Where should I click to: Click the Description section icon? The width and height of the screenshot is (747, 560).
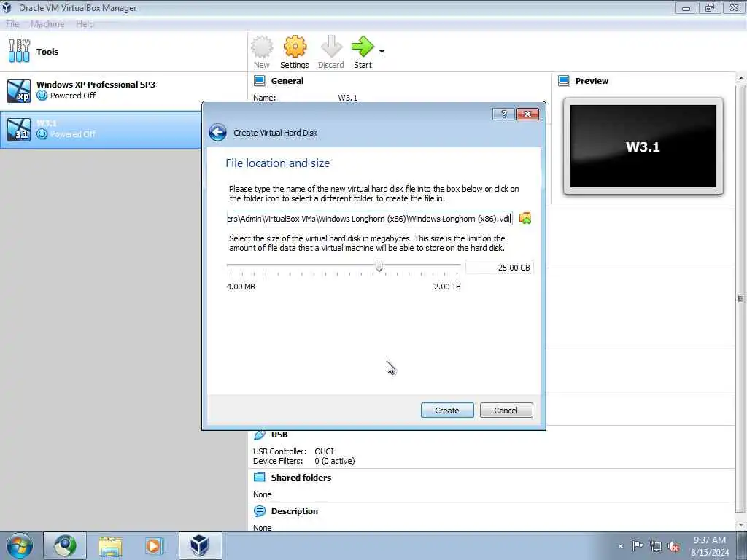[260, 511]
